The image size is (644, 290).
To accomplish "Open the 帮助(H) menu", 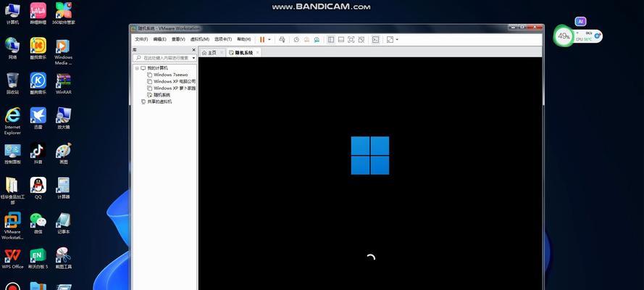I will (x=244, y=39).
